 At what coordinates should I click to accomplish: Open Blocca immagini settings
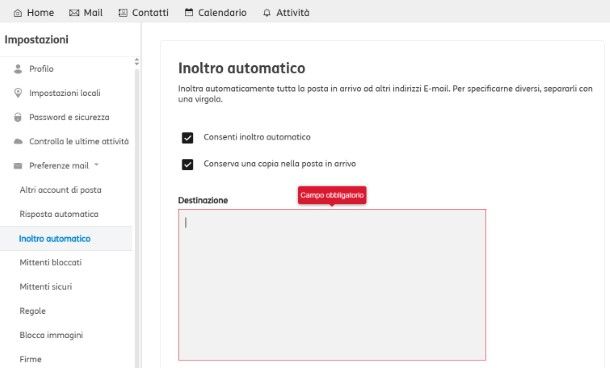(x=51, y=335)
